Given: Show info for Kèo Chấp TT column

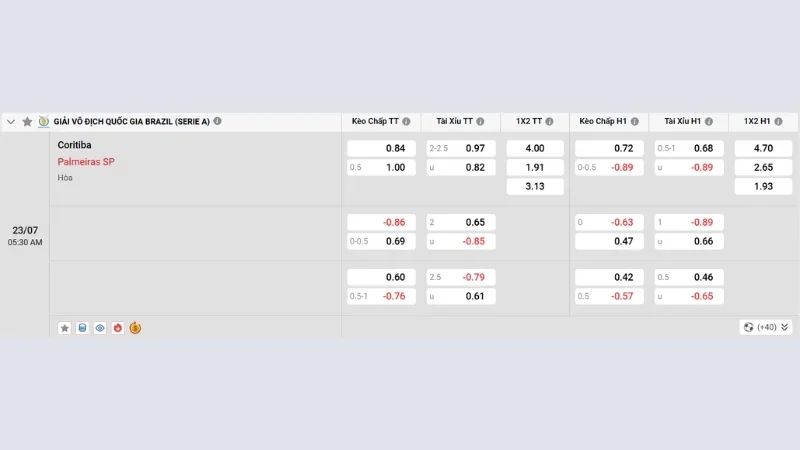Looking at the screenshot, I should [x=406, y=121].
